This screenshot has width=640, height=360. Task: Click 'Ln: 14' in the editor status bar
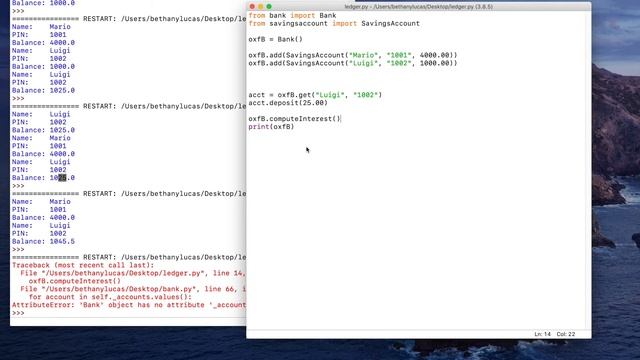click(542, 334)
